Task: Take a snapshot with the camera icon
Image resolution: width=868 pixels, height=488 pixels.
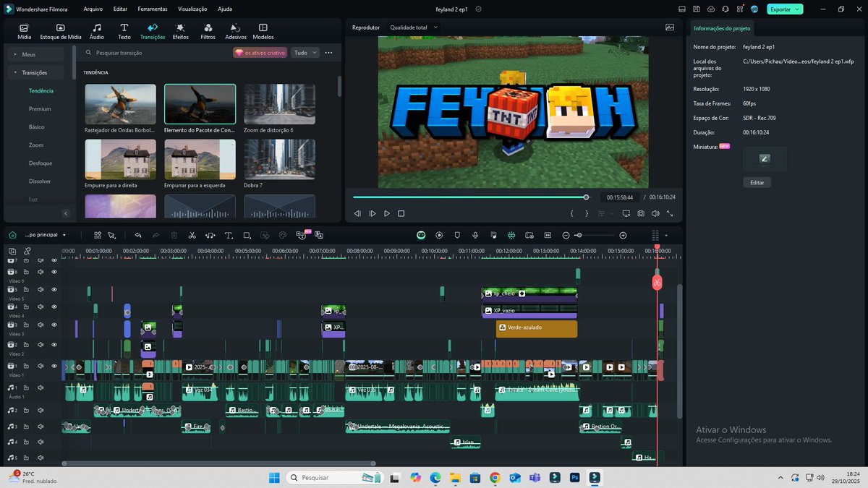Action: [641, 213]
